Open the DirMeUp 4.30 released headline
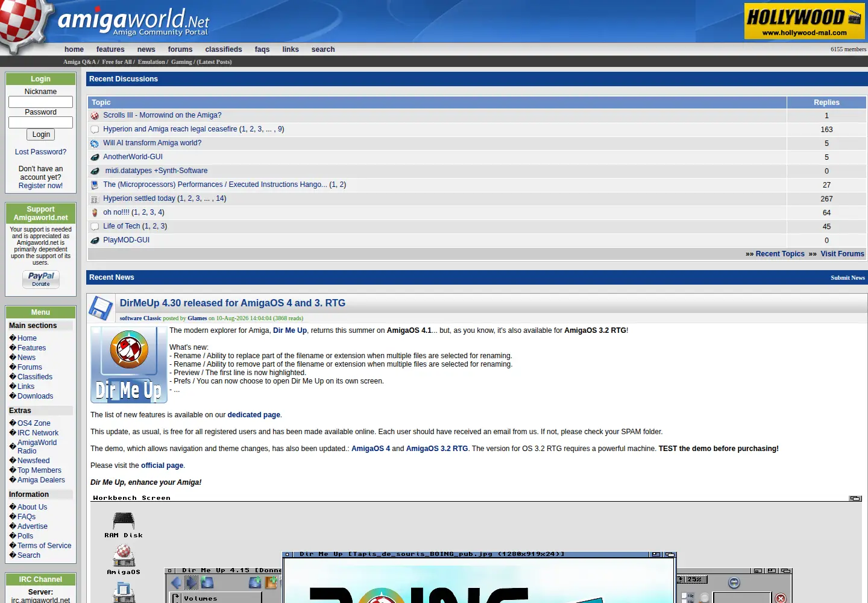Screen dimensions: 868x603 (233, 303)
